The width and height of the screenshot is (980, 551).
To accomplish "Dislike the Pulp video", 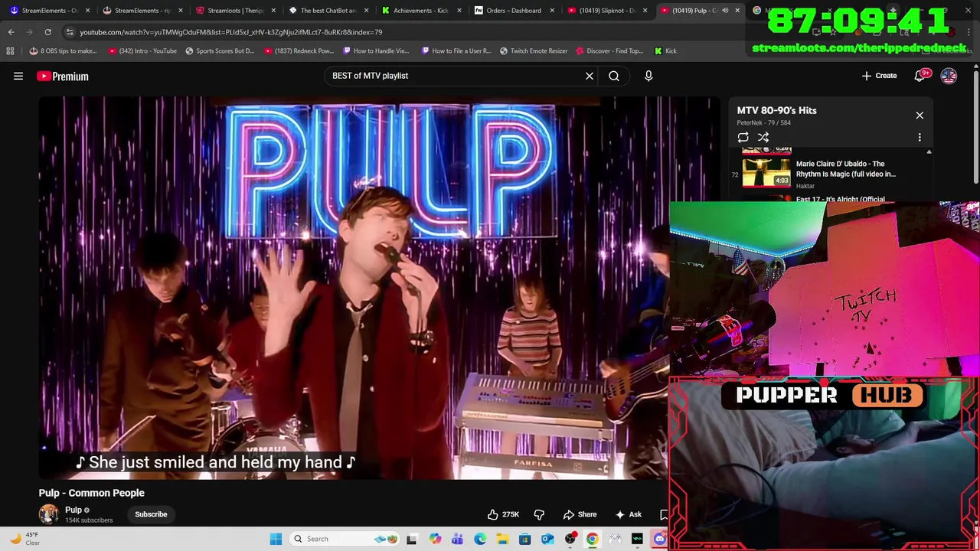I will coord(539,514).
